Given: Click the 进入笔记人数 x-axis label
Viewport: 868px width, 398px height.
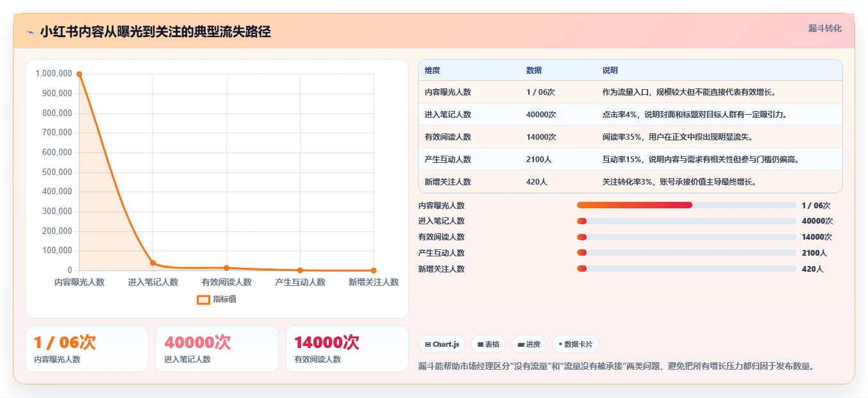Looking at the screenshot, I should click(x=153, y=282).
